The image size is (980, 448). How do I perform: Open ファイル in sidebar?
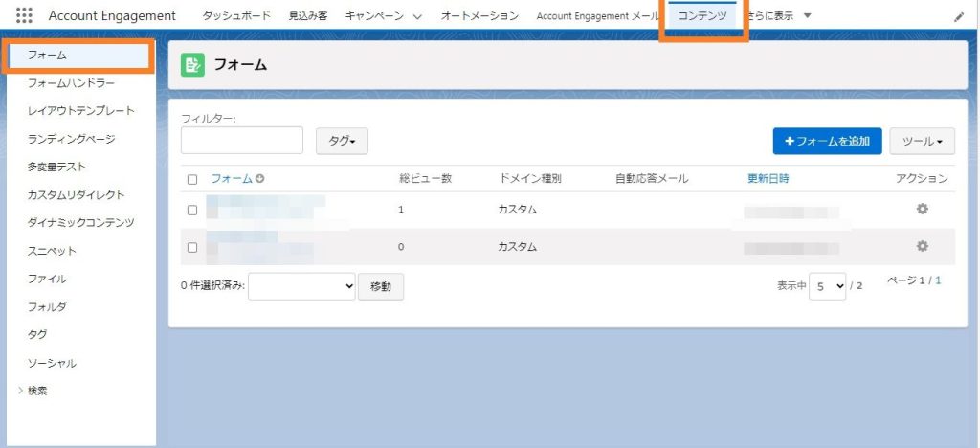click(x=47, y=279)
